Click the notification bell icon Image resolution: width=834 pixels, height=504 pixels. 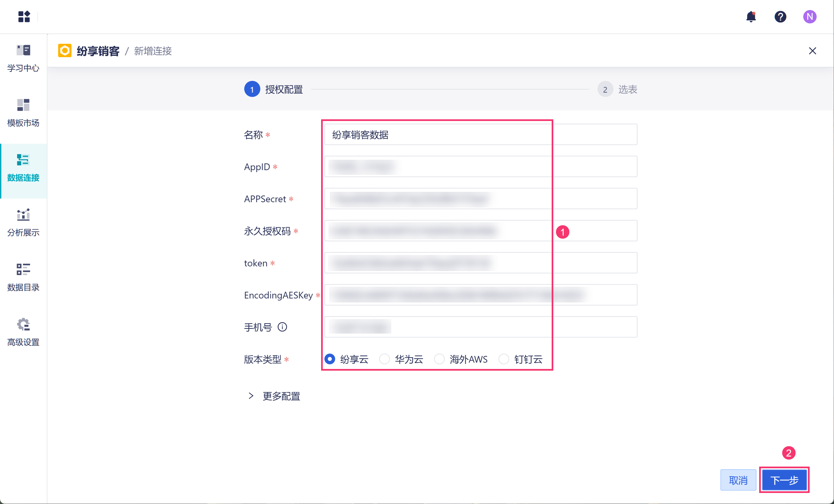tap(751, 16)
